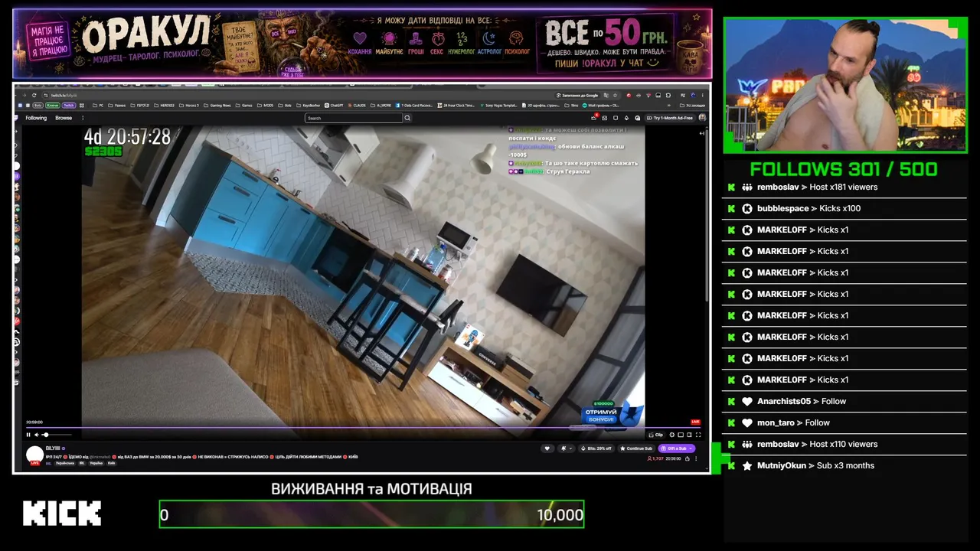
Task: Click the Gift a Sub button
Action: (677, 448)
